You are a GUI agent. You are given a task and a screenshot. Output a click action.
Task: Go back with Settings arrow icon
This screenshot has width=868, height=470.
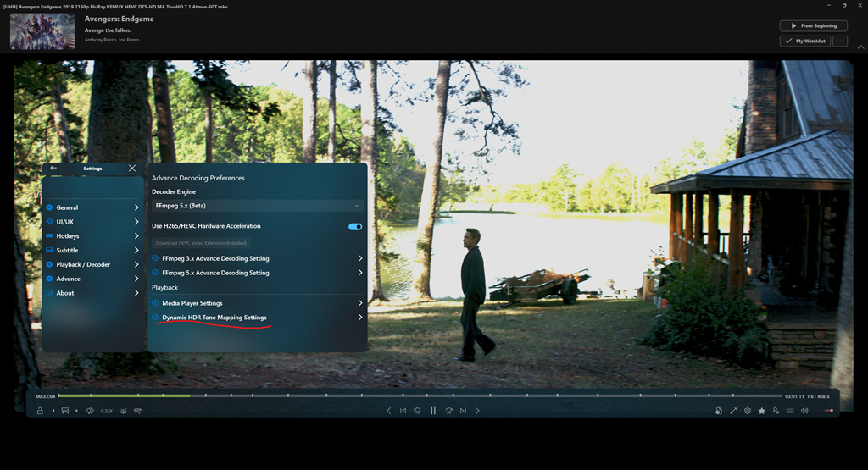click(x=53, y=168)
